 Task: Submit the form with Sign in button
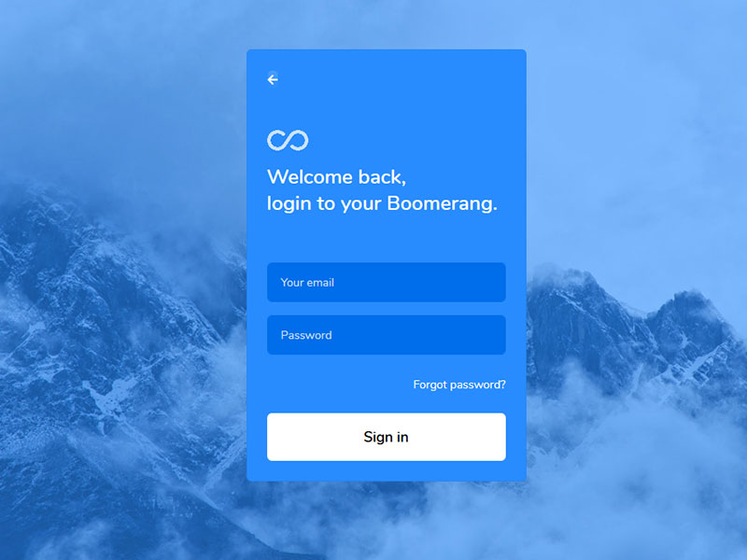click(387, 437)
